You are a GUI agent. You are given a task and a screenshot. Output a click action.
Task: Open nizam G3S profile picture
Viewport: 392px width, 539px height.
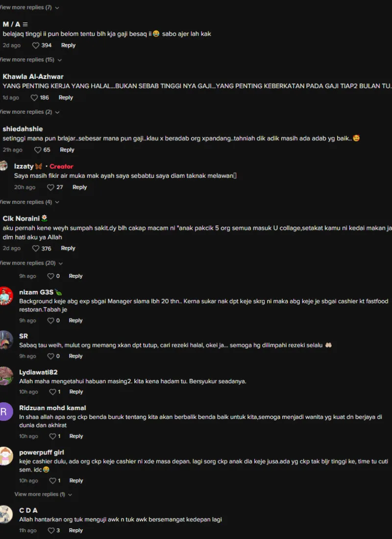(6, 295)
